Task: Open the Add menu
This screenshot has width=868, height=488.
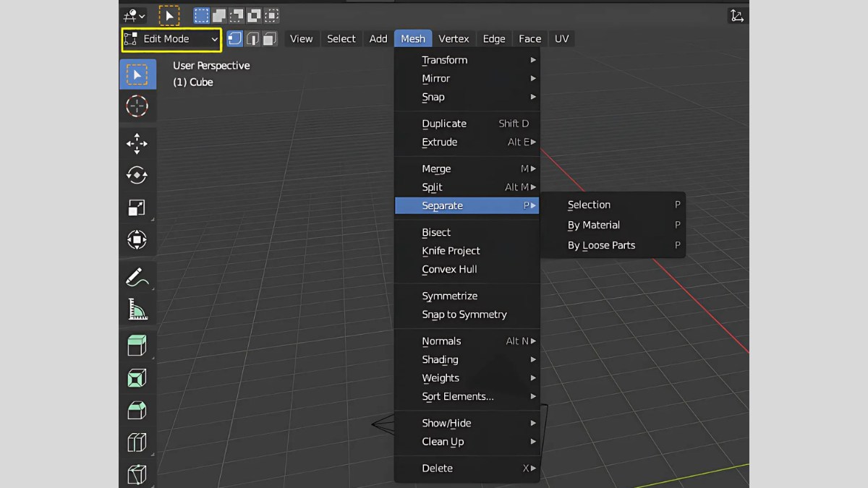Action: [378, 39]
